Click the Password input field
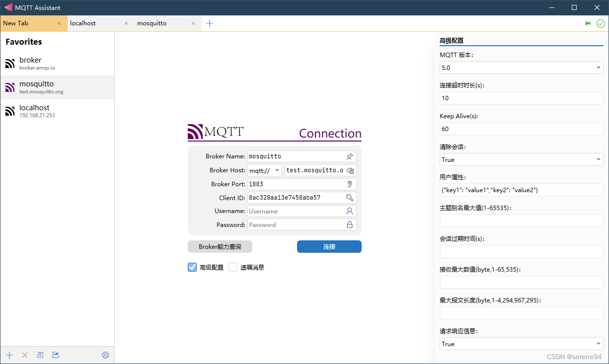The image size is (609, 364). click(x=302, y=224)
